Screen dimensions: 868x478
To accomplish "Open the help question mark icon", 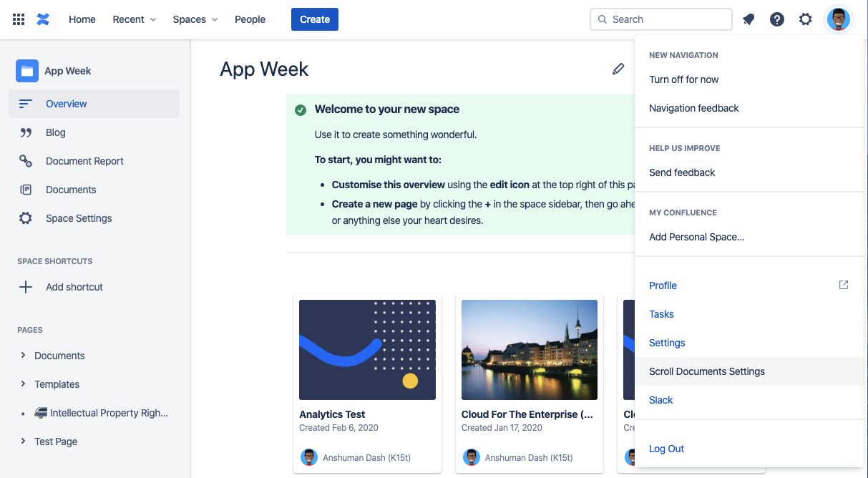I will click(777, 19).
